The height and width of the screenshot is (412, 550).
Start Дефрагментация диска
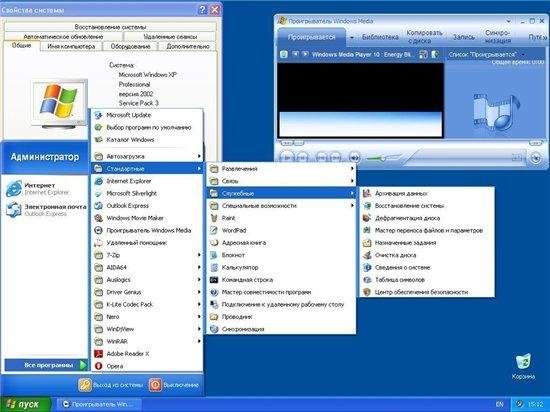pos(427,218)
